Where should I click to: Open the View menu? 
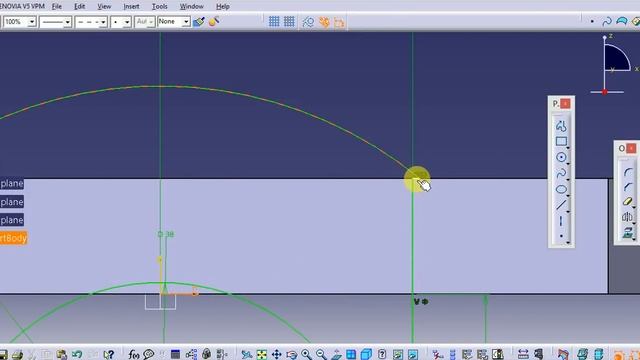[x=104, y=7]
